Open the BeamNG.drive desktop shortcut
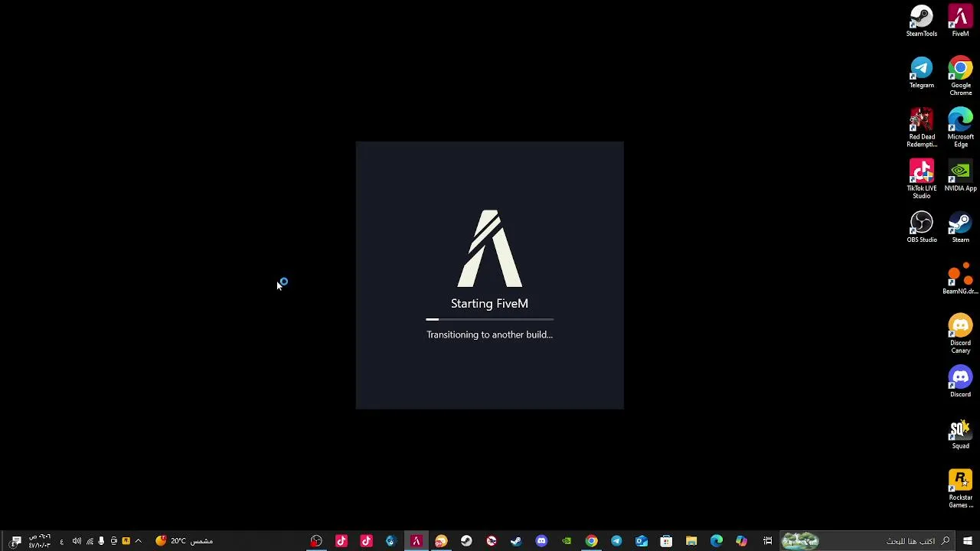Image resolution: width=980 pixels, height=551 pixels. tap(960, 278)
